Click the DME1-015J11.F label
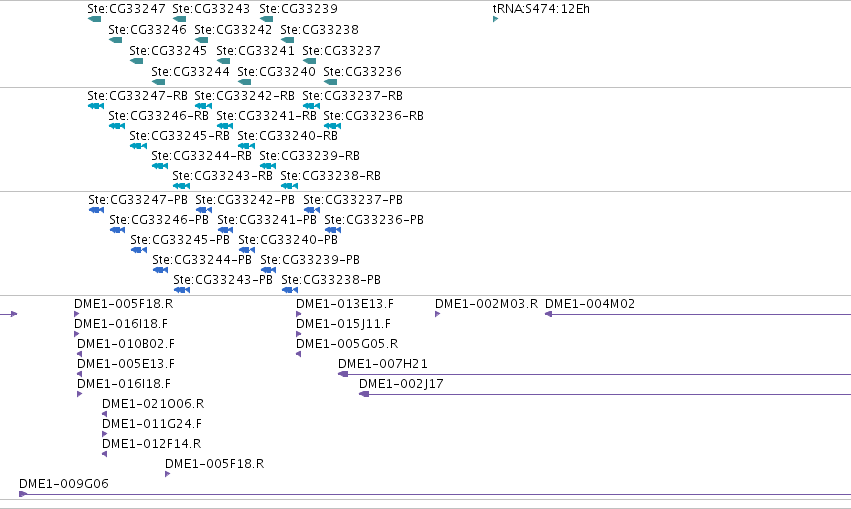This screenshot has width=851, height=509. tap(344, 324)
